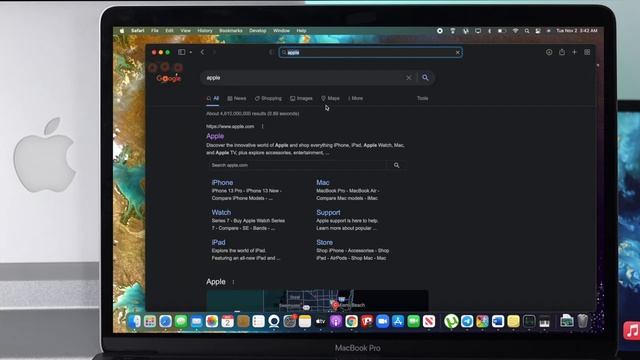Viewport: 640px width, 360px height.
Task: Open the Watch sitelink
Action: tap(221, 212)
